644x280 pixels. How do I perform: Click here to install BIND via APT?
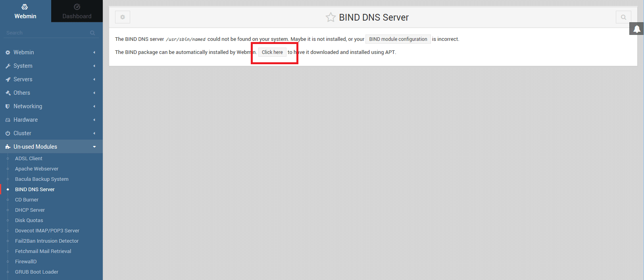click(x=272, y=52)
